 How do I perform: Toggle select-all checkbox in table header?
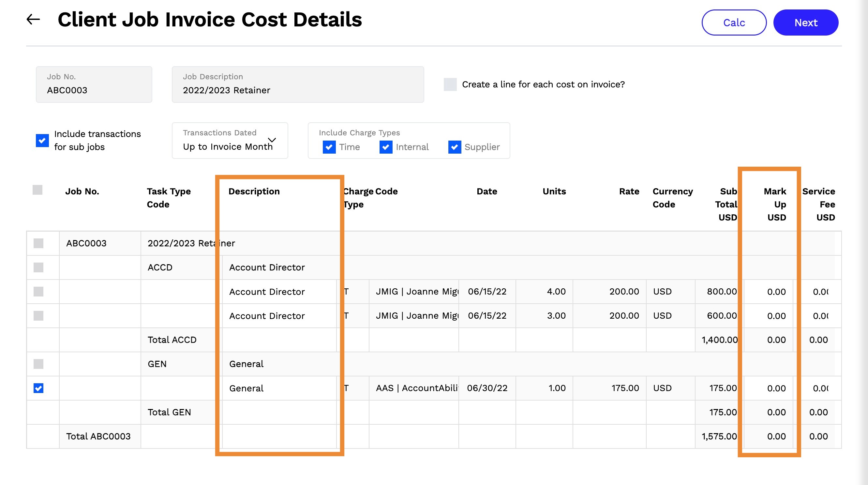point(37,190)
